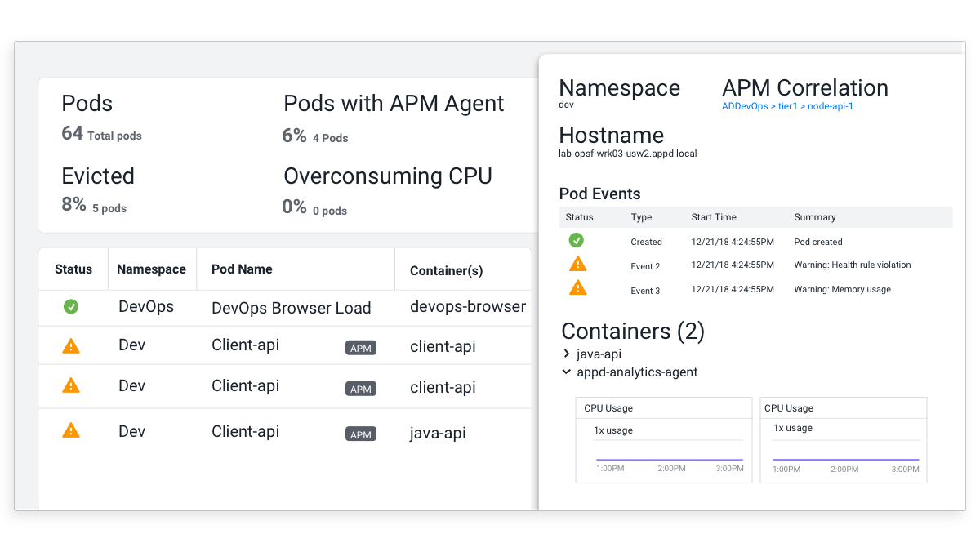Screen dimensions: 980x552
Task: Expand the java-api container
Action: point(567,354)
